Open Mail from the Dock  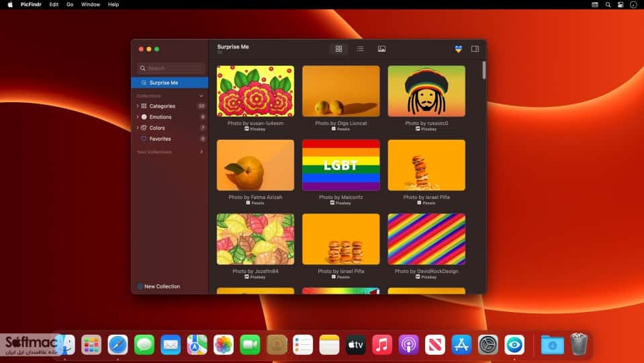tap(171, 345)
